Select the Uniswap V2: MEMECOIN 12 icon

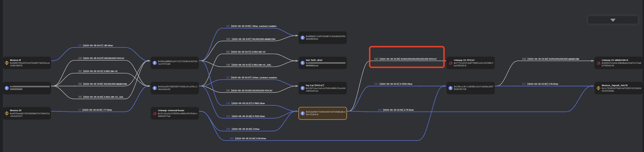(x=598, y=63)
